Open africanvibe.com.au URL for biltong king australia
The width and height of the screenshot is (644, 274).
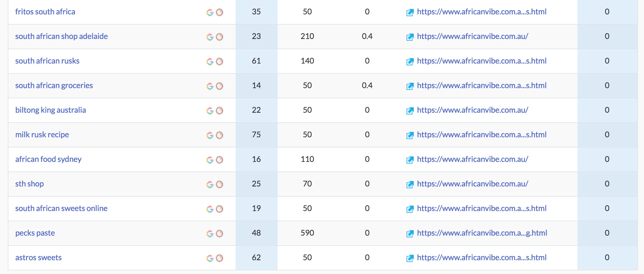473,110
